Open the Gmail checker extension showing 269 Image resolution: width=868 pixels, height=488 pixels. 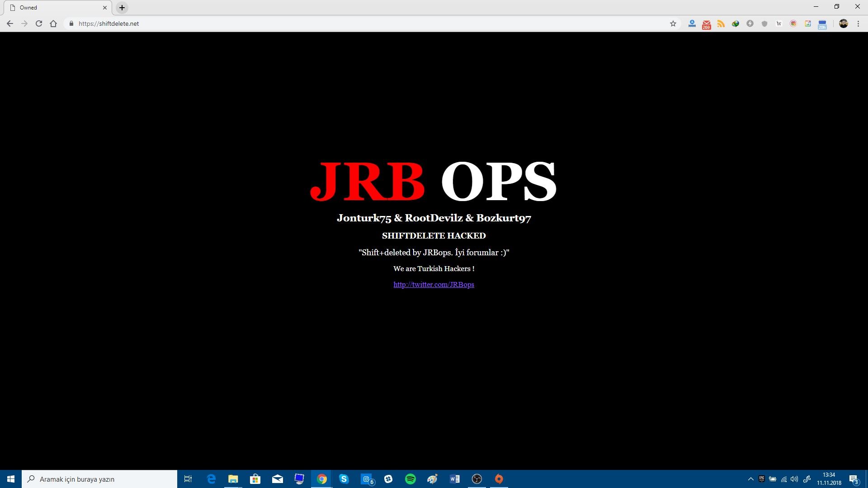tap(706, 24)
